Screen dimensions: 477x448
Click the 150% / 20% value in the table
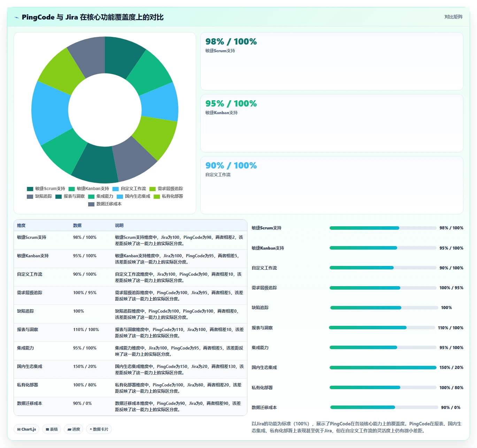85,367
